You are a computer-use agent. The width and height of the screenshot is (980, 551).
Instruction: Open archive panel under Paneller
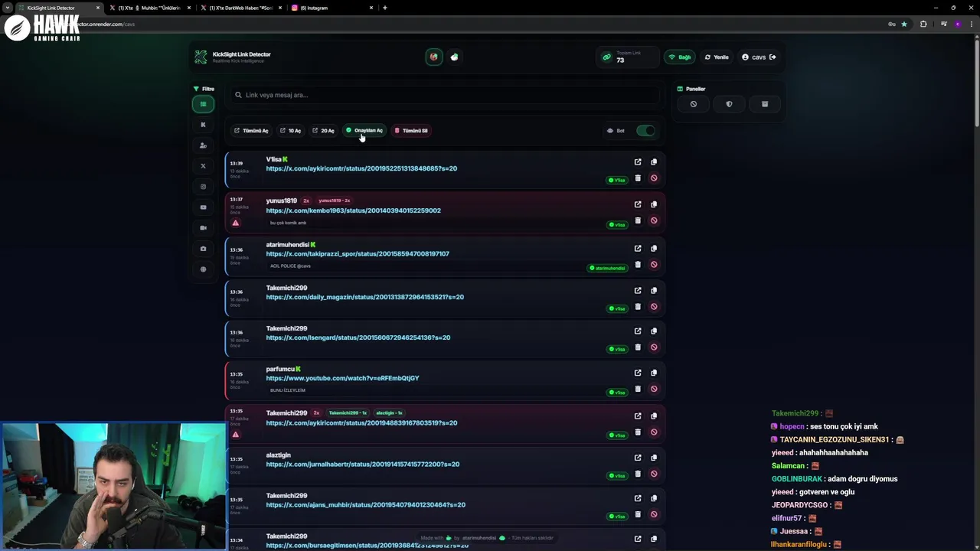tap(765, 104)
